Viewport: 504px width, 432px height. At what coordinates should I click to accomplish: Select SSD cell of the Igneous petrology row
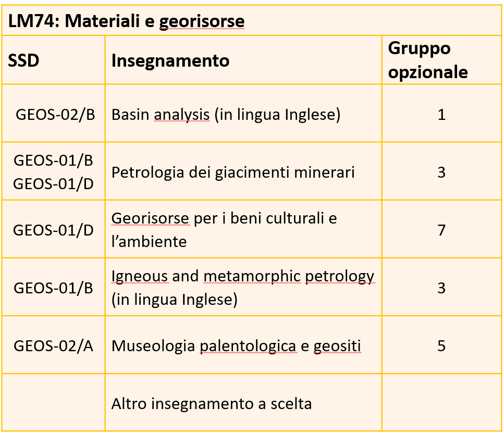pos(53,288)
